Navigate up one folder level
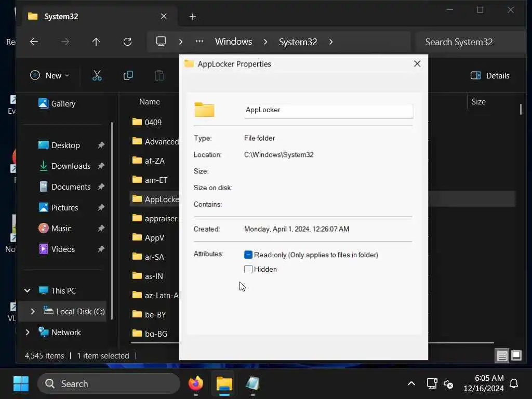The width and height of the screenshot is (532, 399). click(x=96, y=42)
